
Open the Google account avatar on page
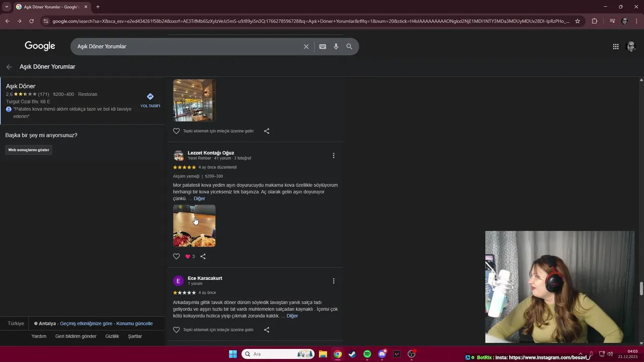[x=630, y=46]
